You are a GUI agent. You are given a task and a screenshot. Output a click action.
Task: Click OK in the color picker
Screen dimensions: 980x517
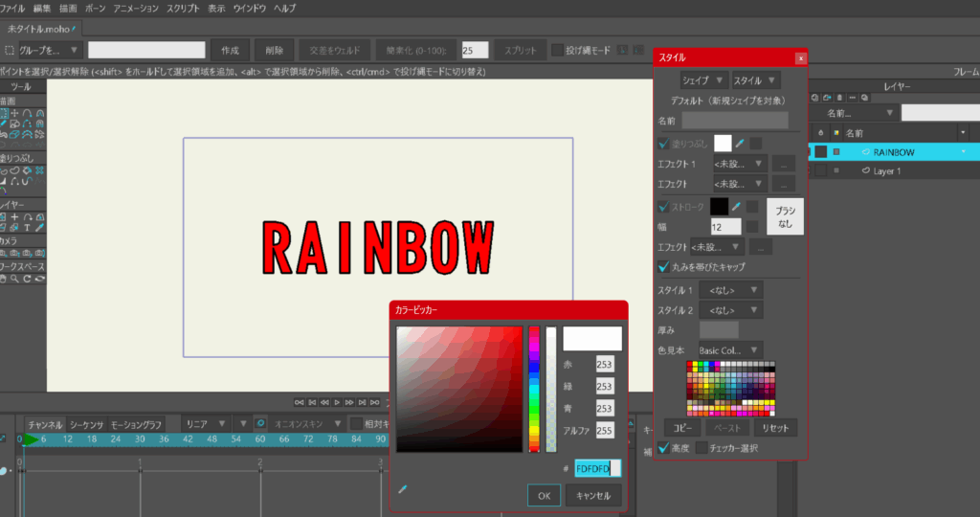click(x=544, y=495)
